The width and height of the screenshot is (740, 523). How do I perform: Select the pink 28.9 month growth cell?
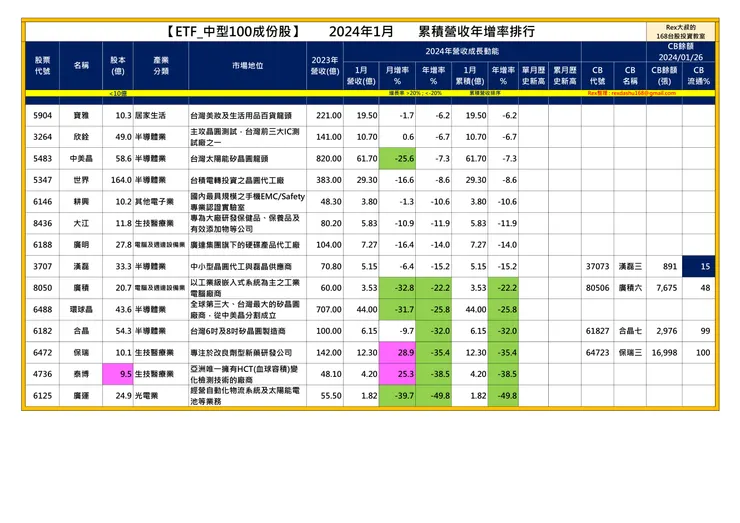[397, 353]
